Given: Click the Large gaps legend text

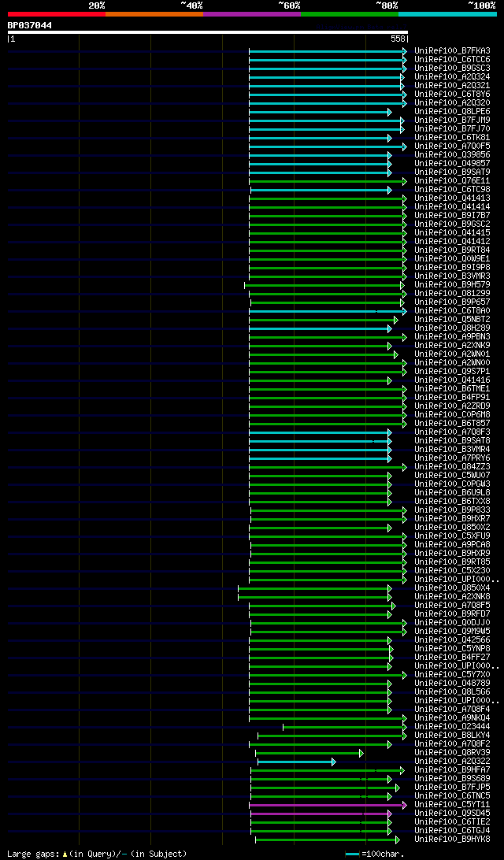Looking at the screenshot, I should pyautogui.click(x=97, y=854).
